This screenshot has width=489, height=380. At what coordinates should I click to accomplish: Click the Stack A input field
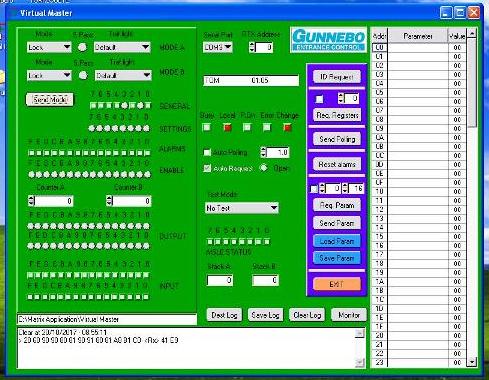pos(220,280)
